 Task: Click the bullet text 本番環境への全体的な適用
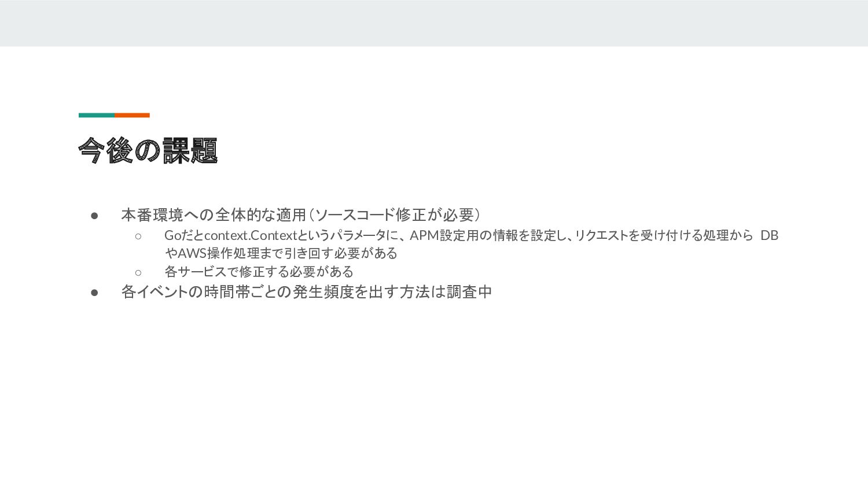[214, 215]
